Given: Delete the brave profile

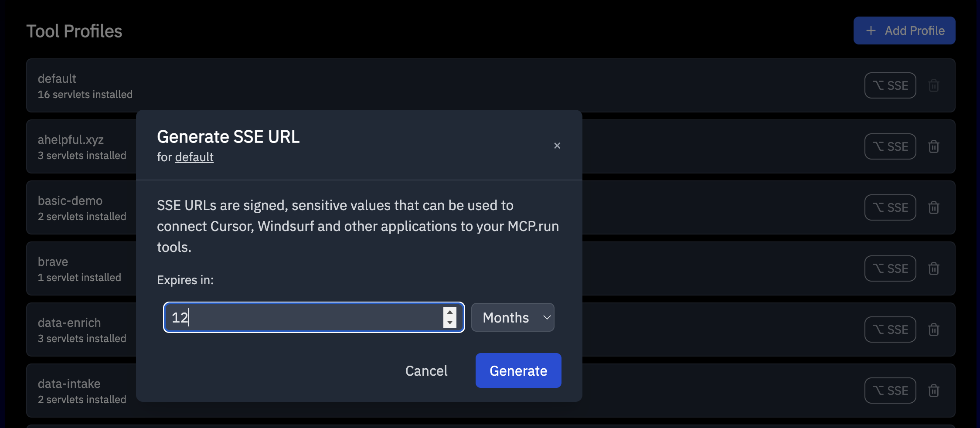Looking at the screenshot, I should [x=933, y=268].
